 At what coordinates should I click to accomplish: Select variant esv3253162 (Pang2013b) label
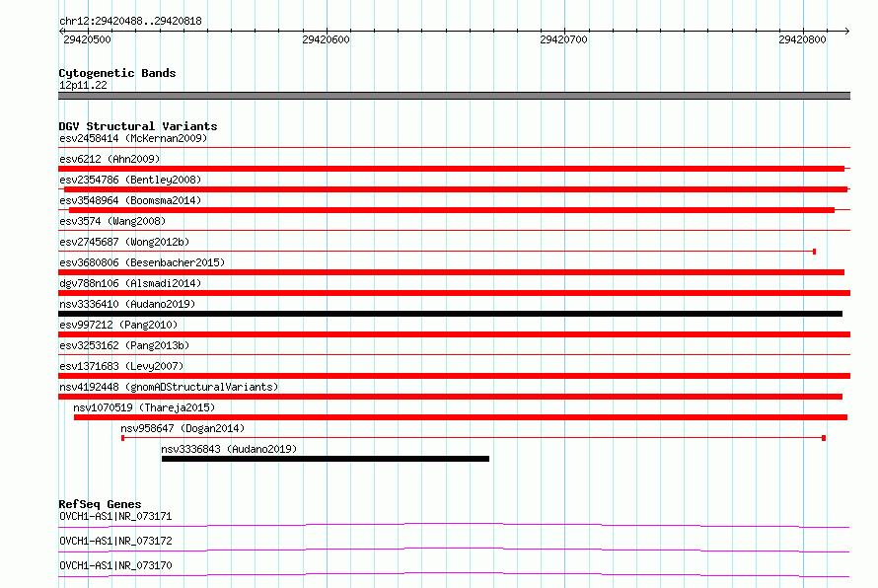(124, 345)
